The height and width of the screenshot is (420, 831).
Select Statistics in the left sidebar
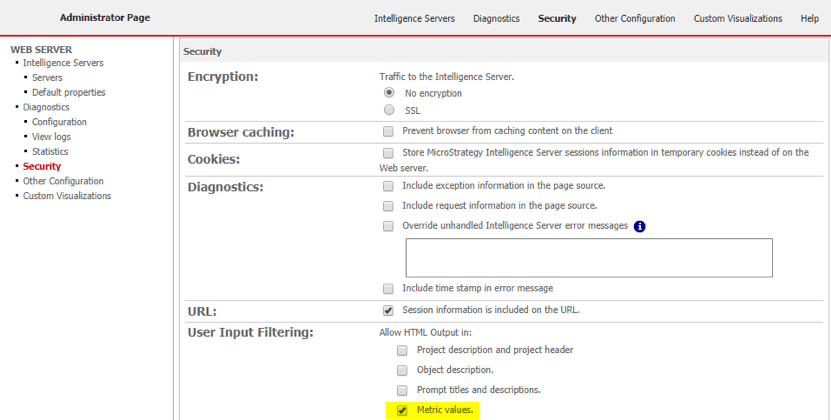point(50,152)
